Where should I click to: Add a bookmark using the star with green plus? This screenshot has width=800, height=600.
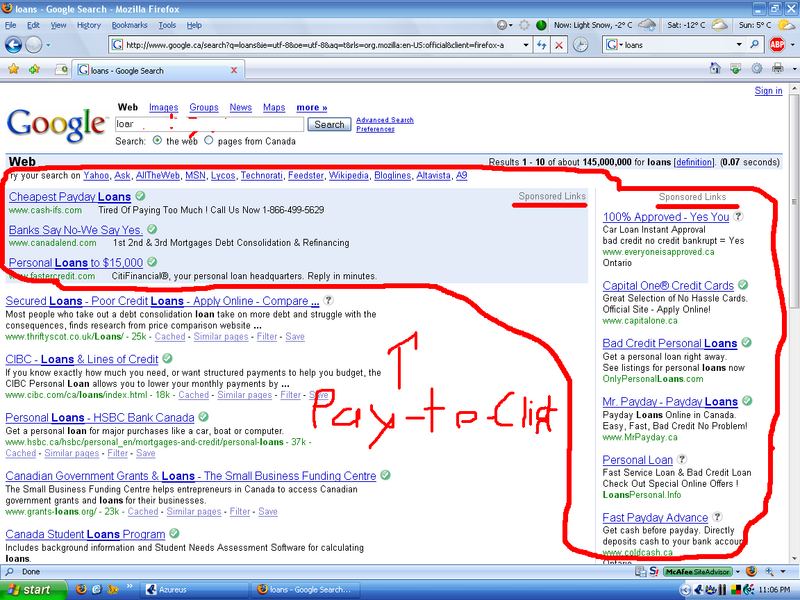coord(34,69)
